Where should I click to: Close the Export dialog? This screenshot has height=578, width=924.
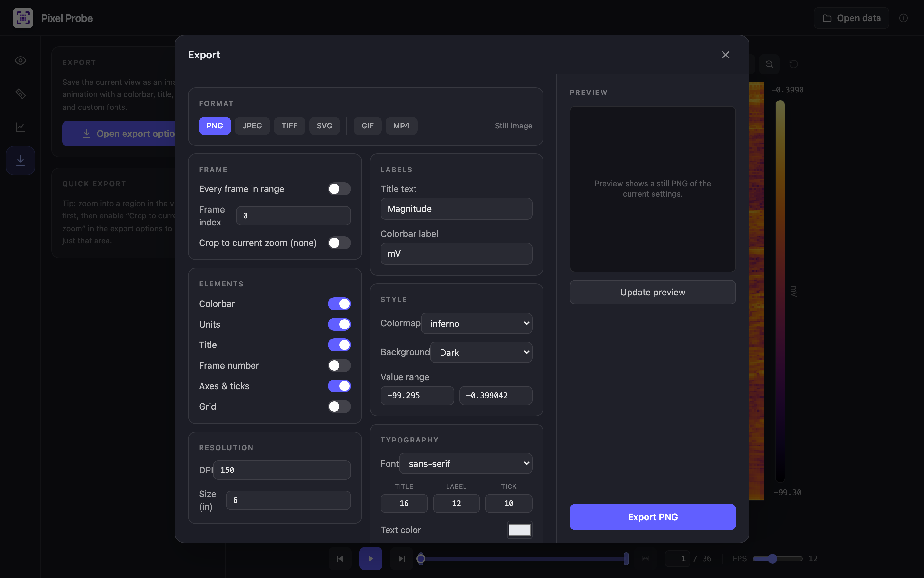click(725, 55)
